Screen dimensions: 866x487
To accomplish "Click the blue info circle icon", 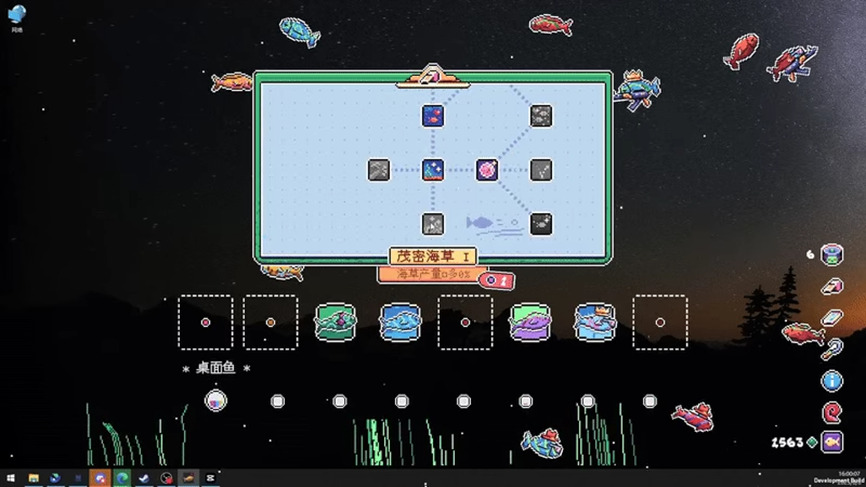I will [x=831, y=381].
